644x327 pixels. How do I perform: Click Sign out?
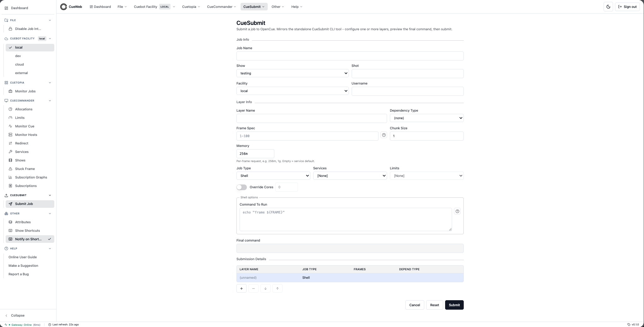(627, 7)
